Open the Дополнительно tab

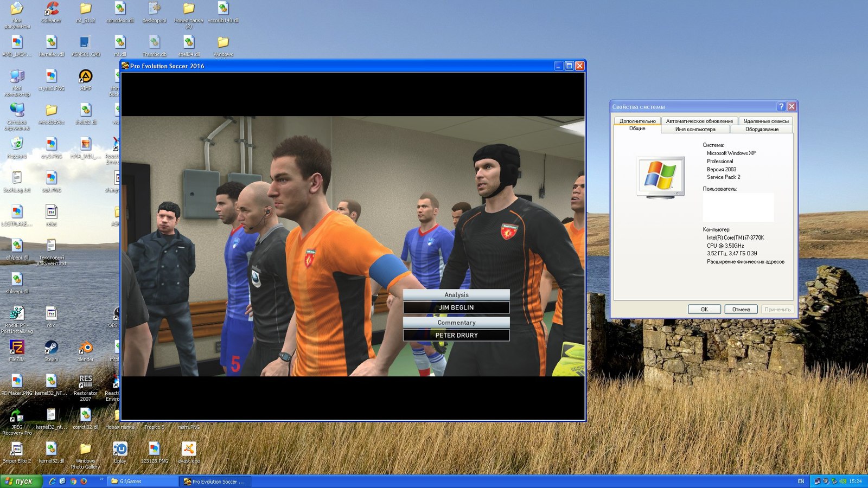637,121
